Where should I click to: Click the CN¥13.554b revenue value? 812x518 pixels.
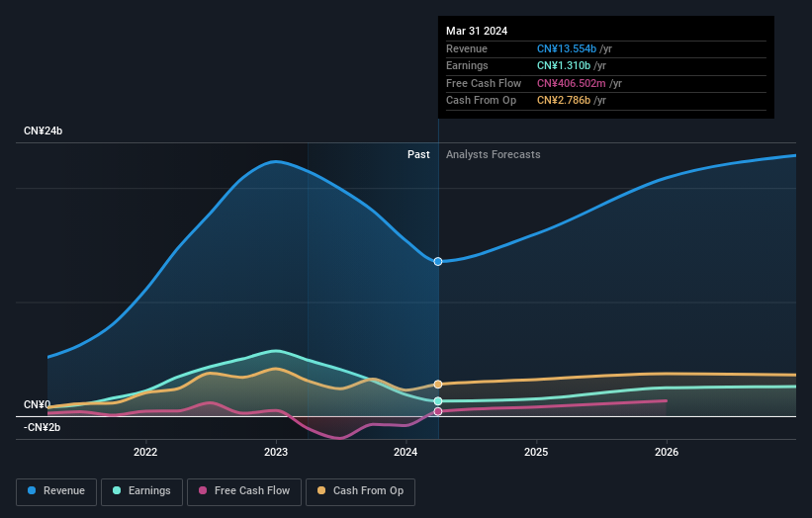click(x=567, y=48)
